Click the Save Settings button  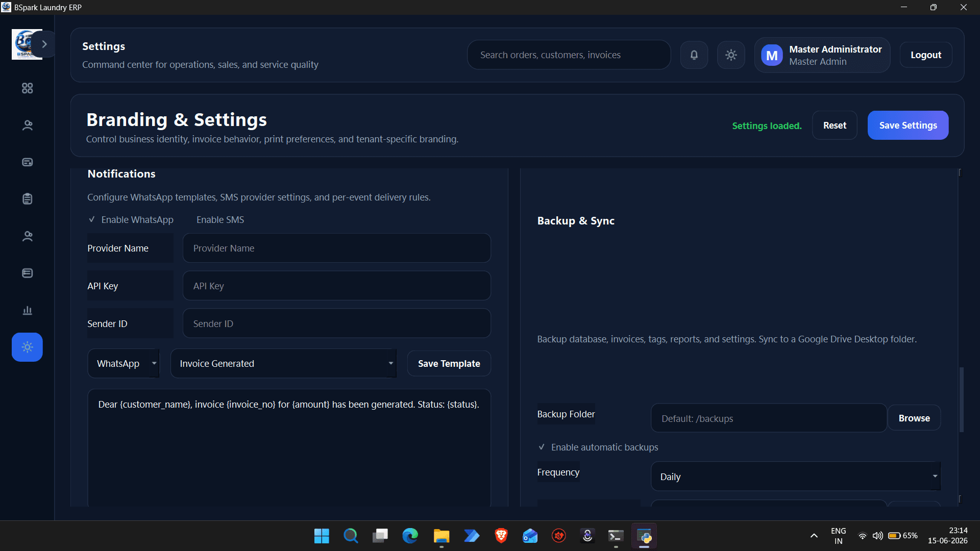click(x=908, y=126)
